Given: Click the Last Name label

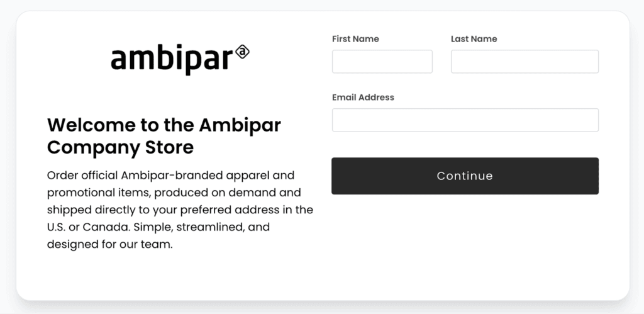Looking at the screenshot, I should [x=474, y=39].
